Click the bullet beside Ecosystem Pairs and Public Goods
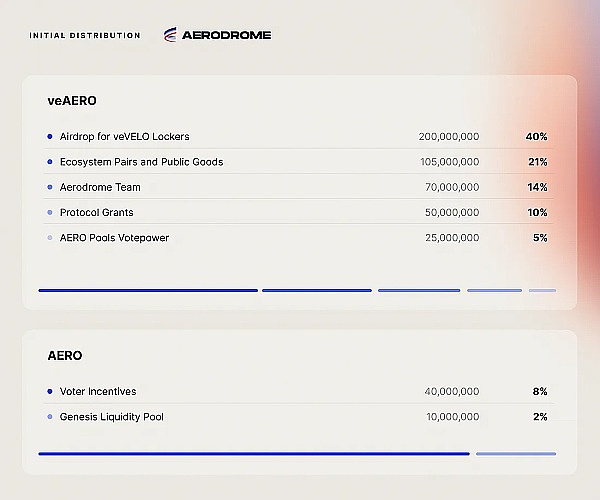 pos(50,162)
